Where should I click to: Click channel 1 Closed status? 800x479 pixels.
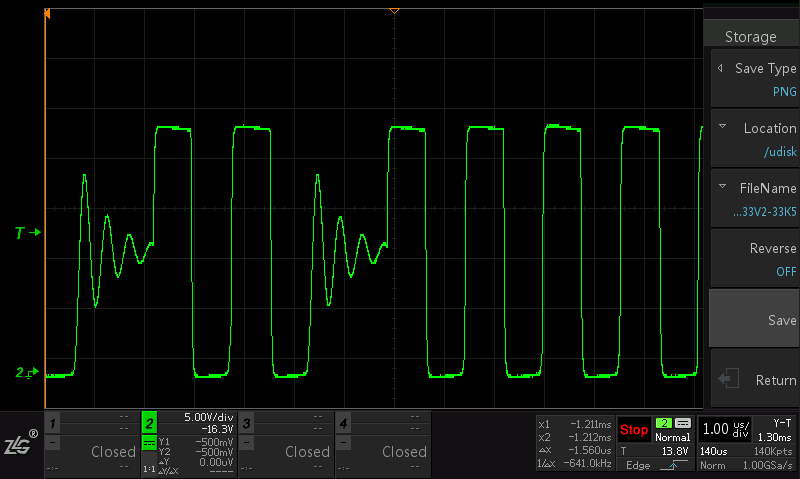point(113,451)
